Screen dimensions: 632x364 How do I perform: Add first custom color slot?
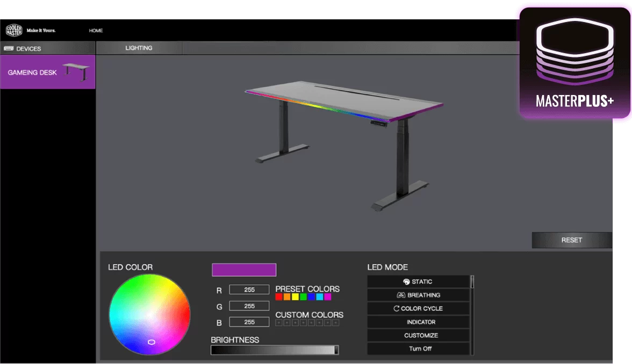click(279, 323)
